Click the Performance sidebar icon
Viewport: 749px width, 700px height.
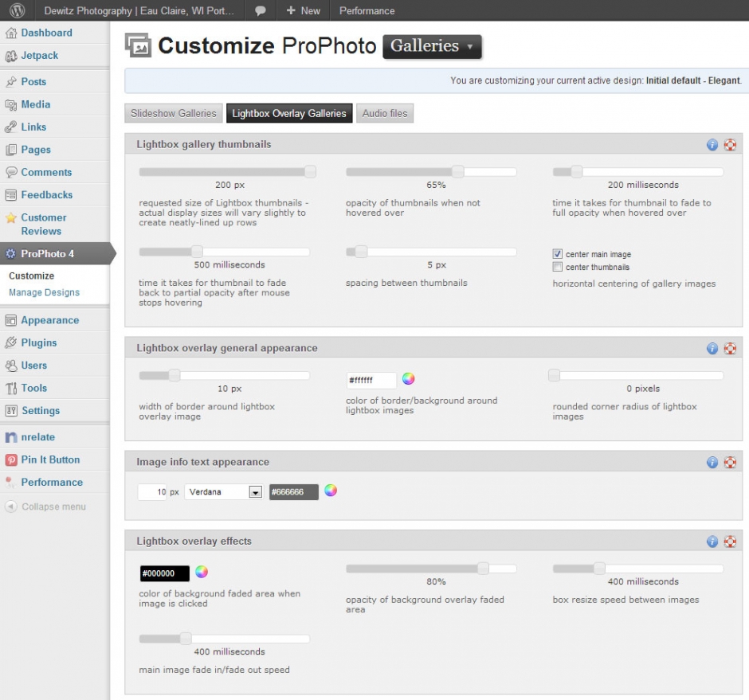pyautogui.click(x=10, y=483)
